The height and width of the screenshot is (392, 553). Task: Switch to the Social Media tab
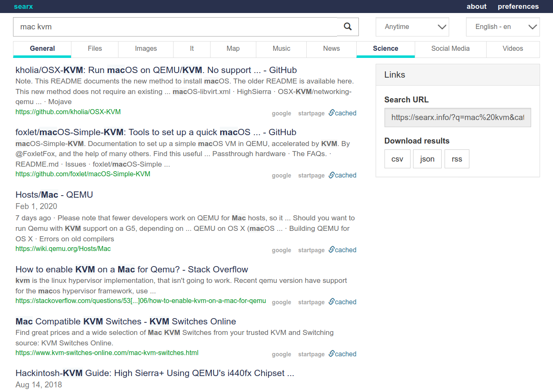pos(450,49)
